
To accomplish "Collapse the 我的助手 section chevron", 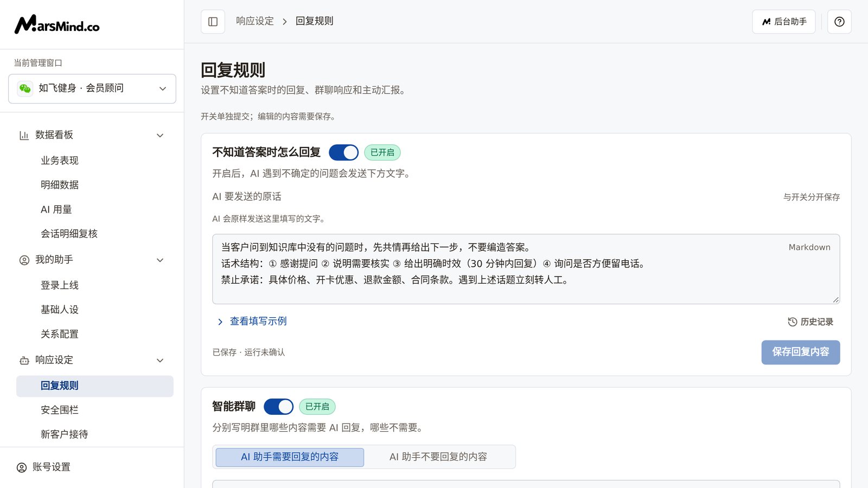I will [160, 260].
